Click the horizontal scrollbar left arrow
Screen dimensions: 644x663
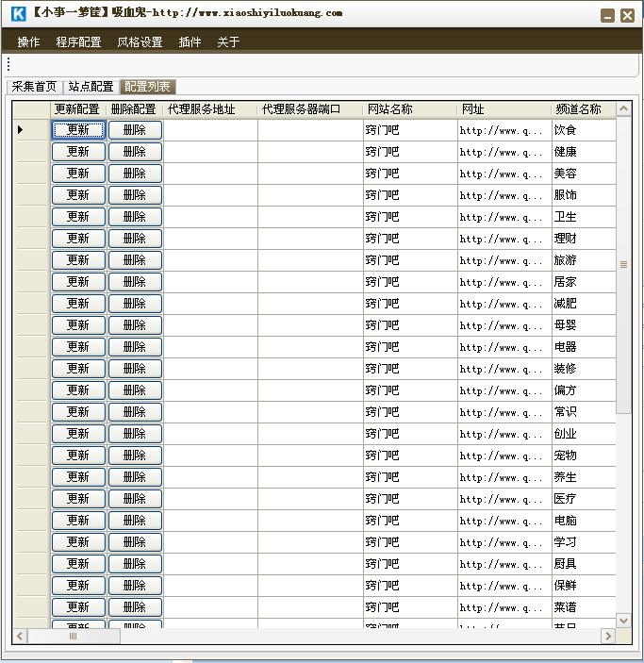(20, 636)
